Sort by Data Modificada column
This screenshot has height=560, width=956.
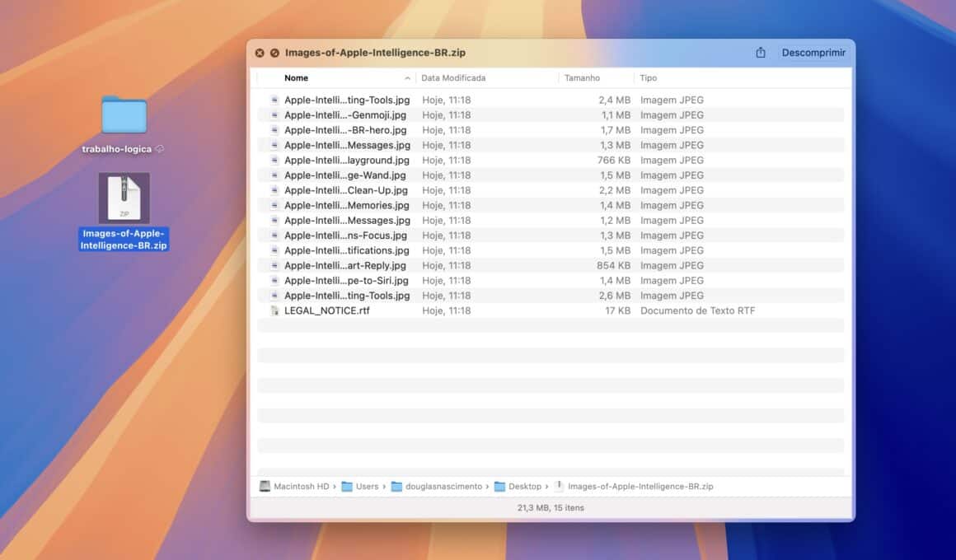[x=453, y=78]
